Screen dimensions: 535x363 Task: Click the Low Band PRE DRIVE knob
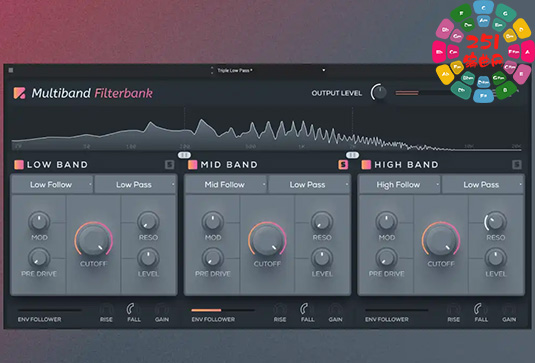click(x=39, y=258)
